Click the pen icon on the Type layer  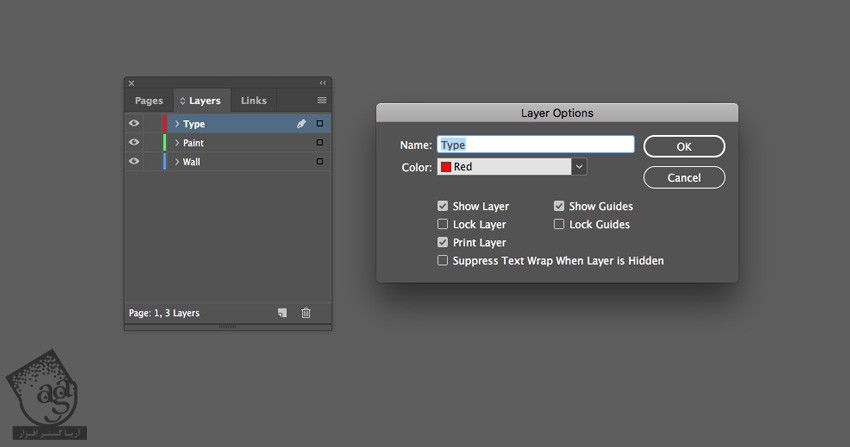point(301,124)
